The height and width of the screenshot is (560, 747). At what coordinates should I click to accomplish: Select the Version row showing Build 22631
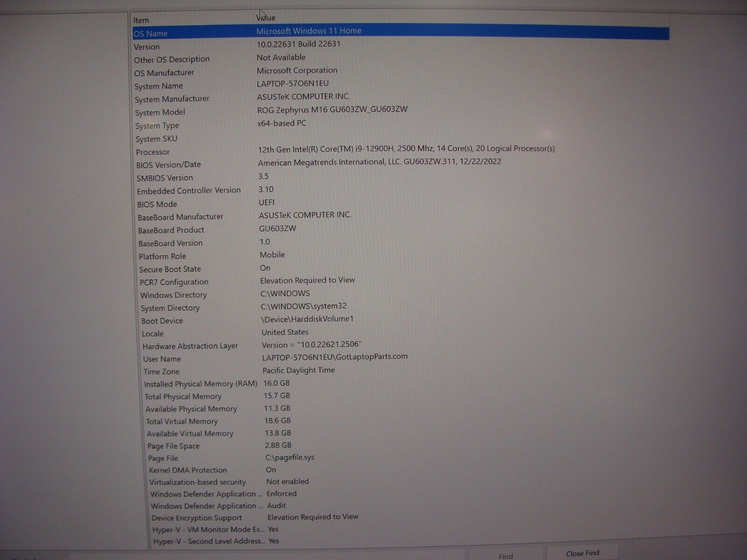[x=401, y=45]
